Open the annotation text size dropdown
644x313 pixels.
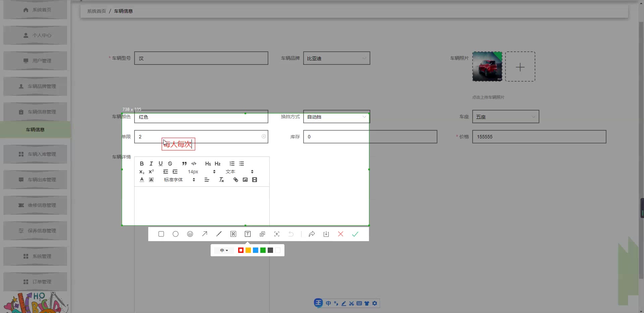(224, 250)
